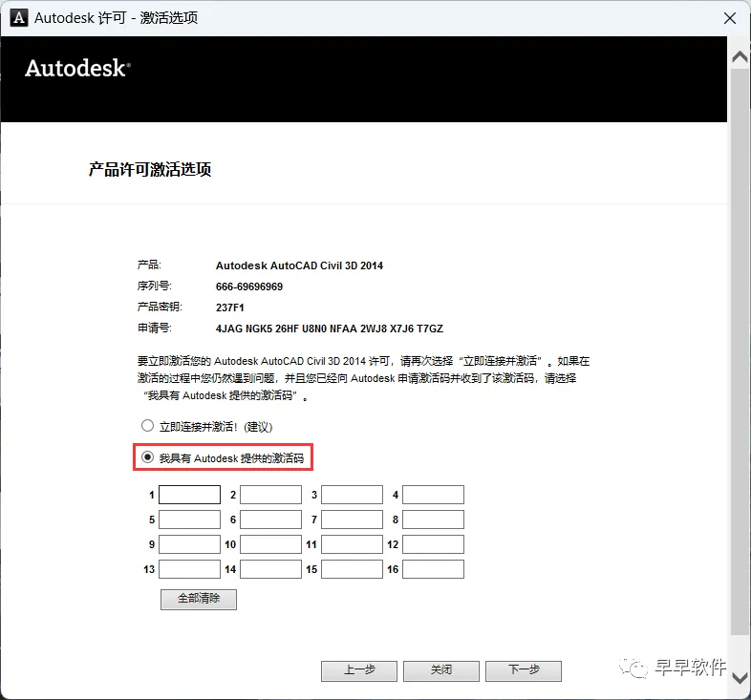
Task: Click the vertical scrollbar thumb
Action: [740, 352]
